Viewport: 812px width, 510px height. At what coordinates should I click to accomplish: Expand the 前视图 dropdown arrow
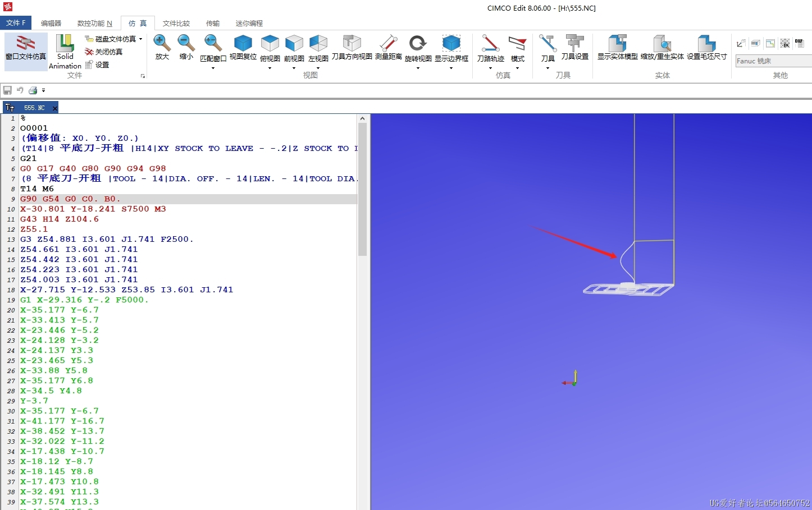294,68
